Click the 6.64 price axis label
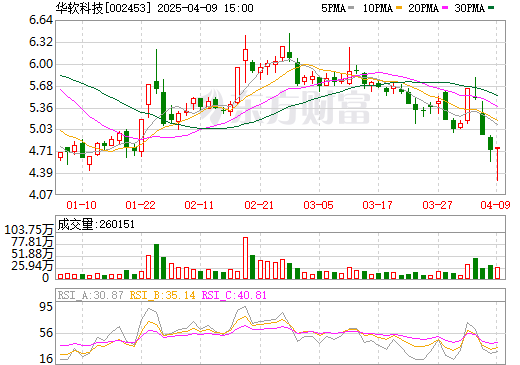 (41, 20)
